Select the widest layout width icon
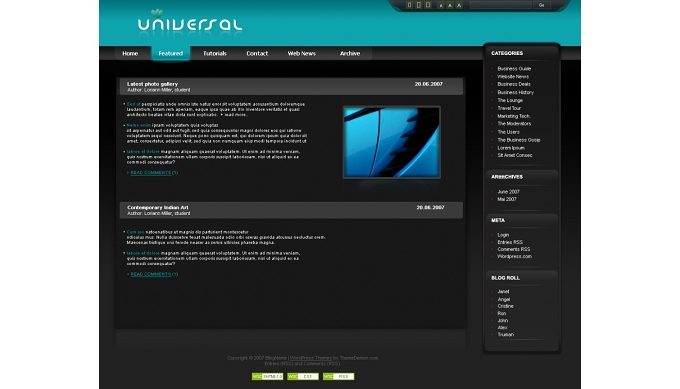 pyautogui.click(x=428, y=5)
